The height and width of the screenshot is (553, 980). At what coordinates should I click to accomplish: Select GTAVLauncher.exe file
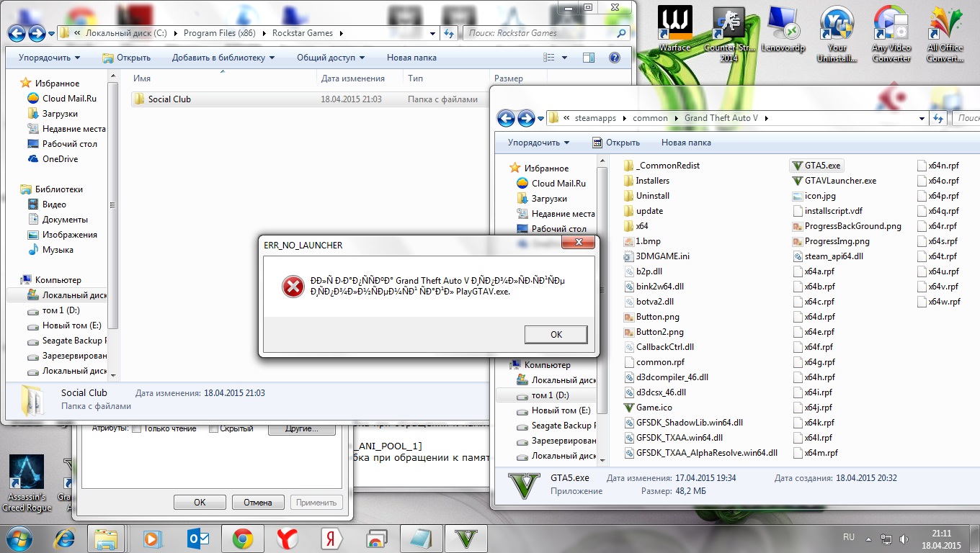[x=834, y=181]
